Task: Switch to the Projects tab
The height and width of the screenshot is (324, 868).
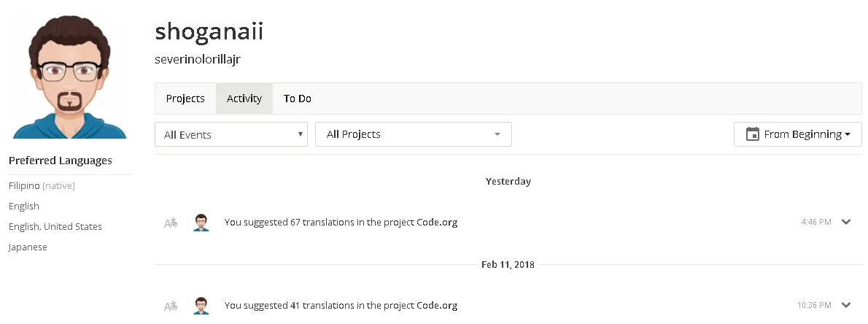Action: (185, 99)
